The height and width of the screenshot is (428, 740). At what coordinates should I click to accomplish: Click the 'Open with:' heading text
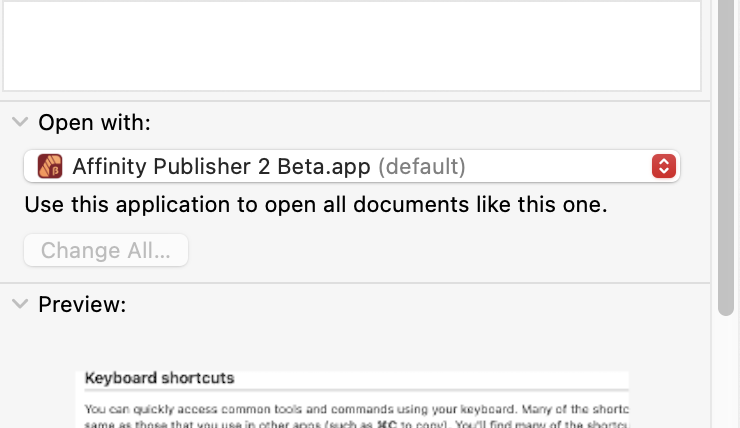click(94, 123)
